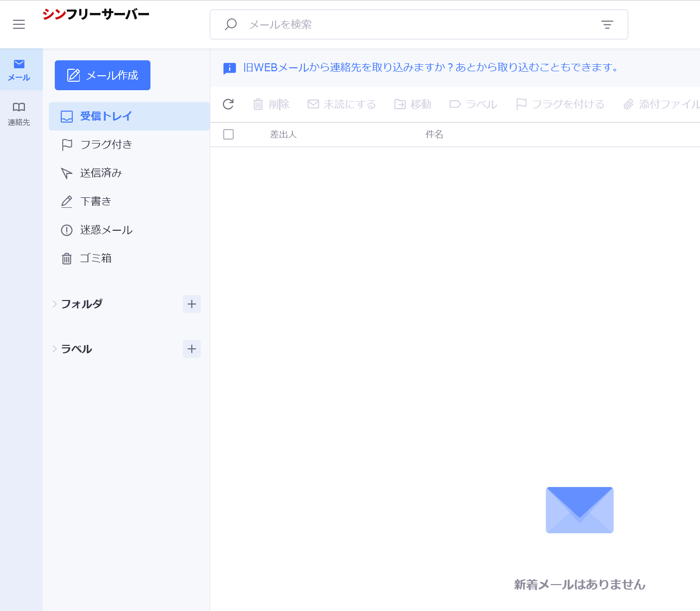Open the hamburger menu icon
The width and height of the screenshot is (700, 611).
point(19,24)
